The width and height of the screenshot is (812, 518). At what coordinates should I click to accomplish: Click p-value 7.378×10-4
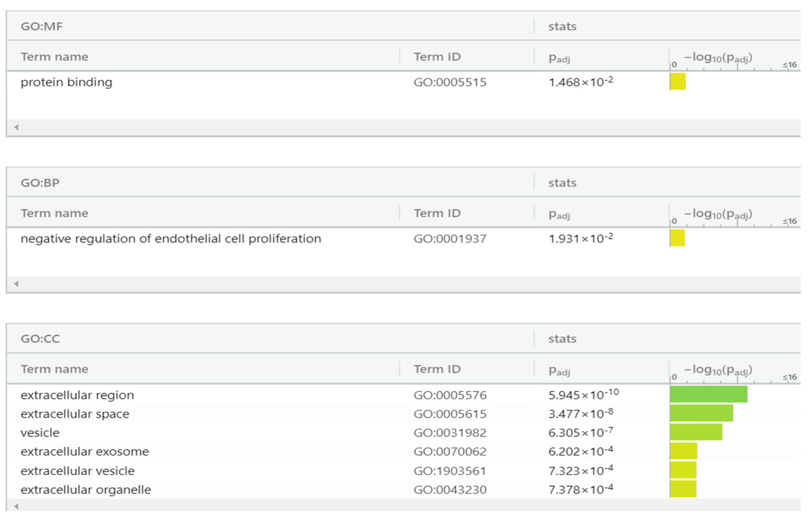click(581, 489)
